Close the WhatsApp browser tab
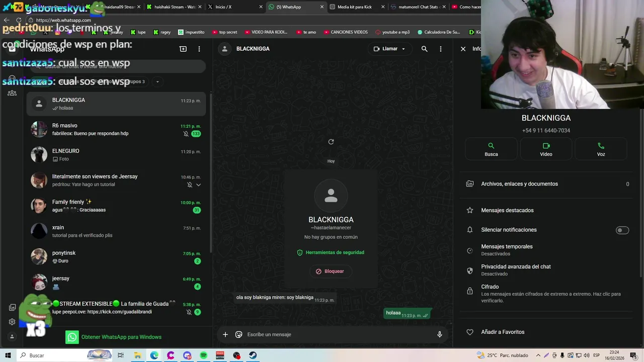The height and width of the screenshot is (362, 644). [x=322, y=7]
